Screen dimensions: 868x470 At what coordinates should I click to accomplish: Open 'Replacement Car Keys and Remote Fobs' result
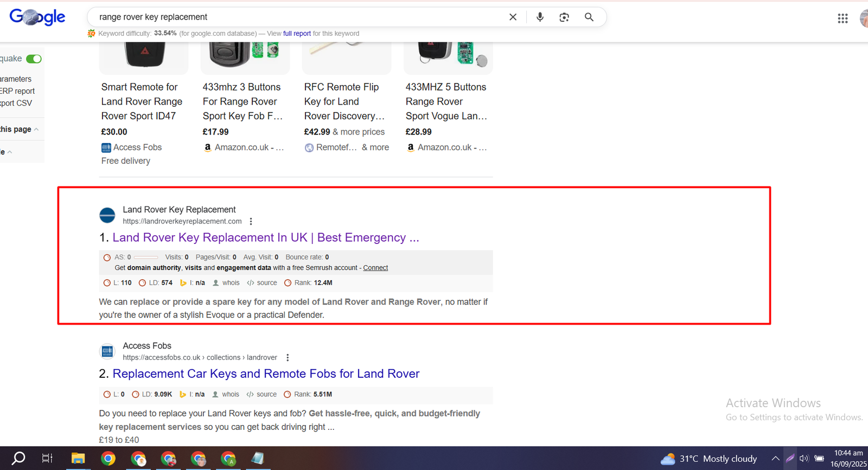[266, 374]
